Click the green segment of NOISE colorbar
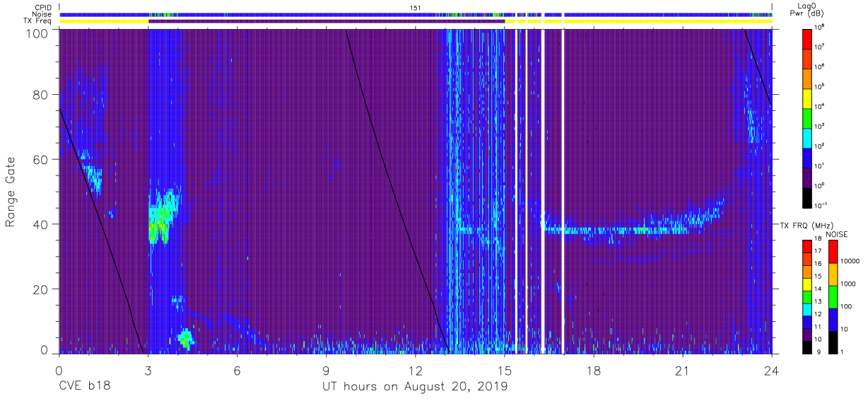The width and height of the screenshot is (868, 401). tap(833, 297)
